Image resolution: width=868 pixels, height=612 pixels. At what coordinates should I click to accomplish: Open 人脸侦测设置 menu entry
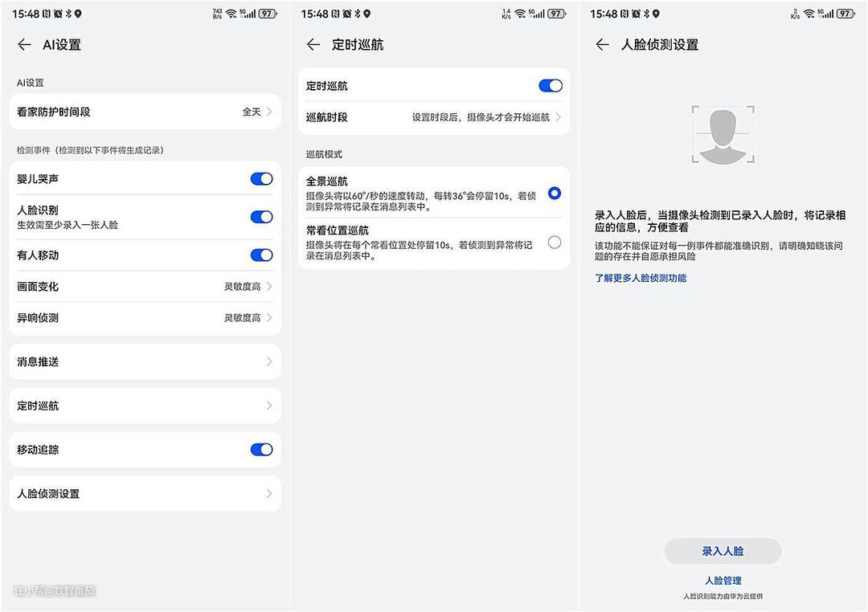(x=145, y=494)
